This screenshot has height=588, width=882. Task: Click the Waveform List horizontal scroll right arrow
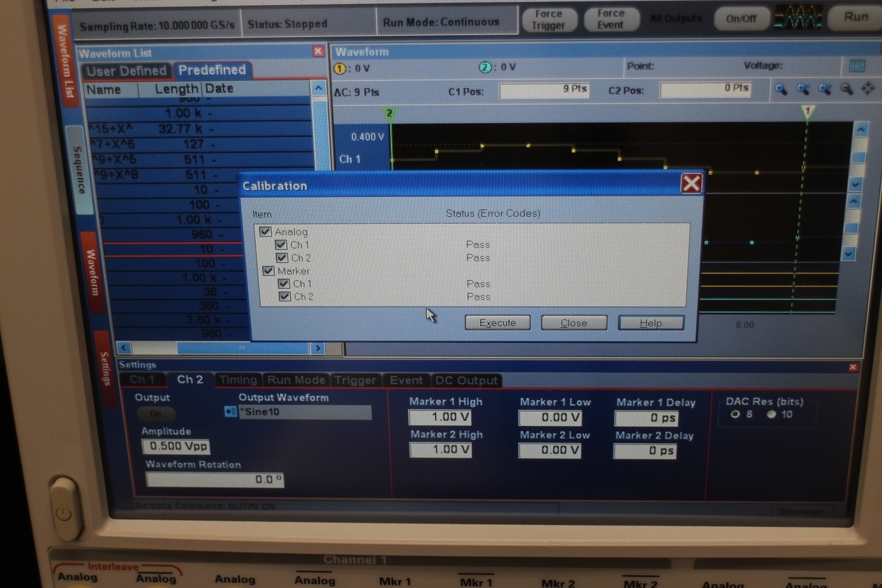click(x=318, y=348)
